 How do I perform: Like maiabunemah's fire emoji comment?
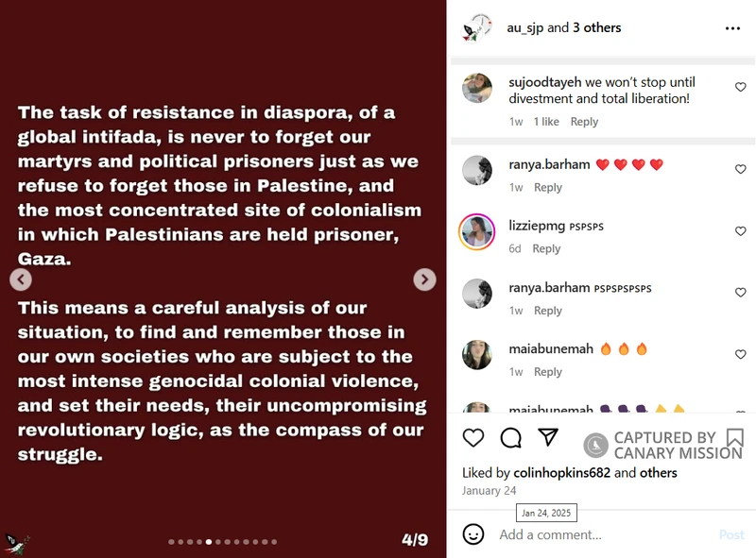pyautogui.click(x=741, y=354)
